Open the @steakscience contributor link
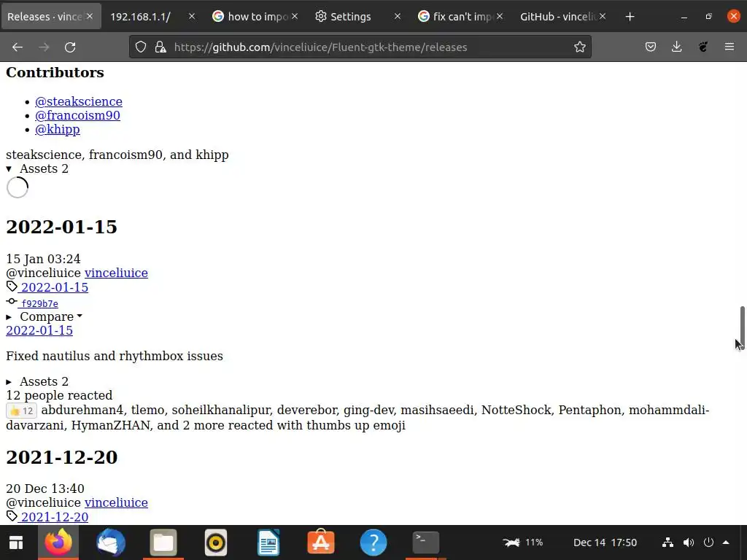747x560 pixels. 79,101
